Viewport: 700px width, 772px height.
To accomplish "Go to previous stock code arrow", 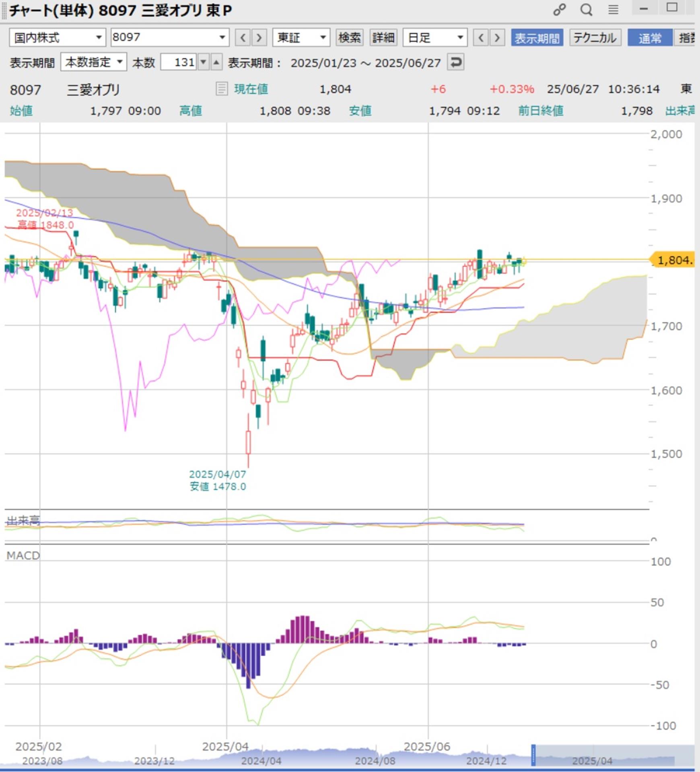I will [x=243, y=38].
